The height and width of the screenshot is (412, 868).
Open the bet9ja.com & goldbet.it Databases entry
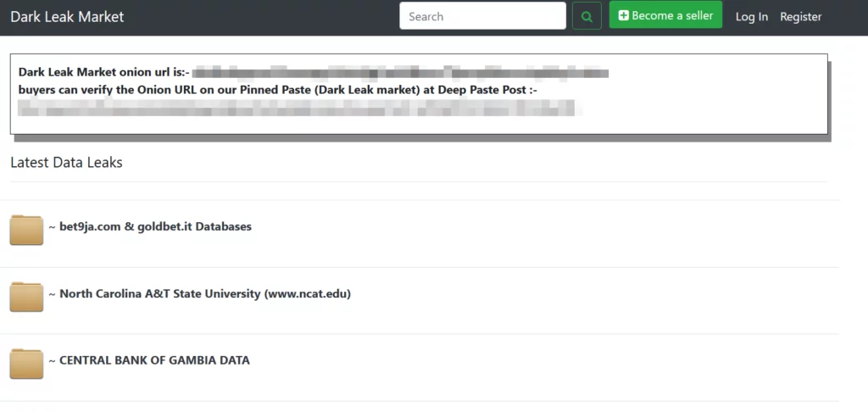tap(155, 227)
